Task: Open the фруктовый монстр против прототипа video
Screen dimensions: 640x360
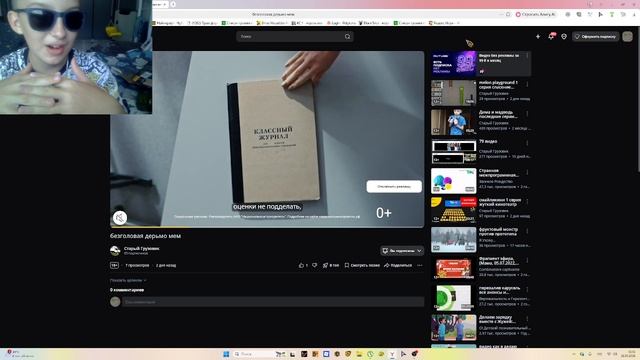Action: pos(453,240)
